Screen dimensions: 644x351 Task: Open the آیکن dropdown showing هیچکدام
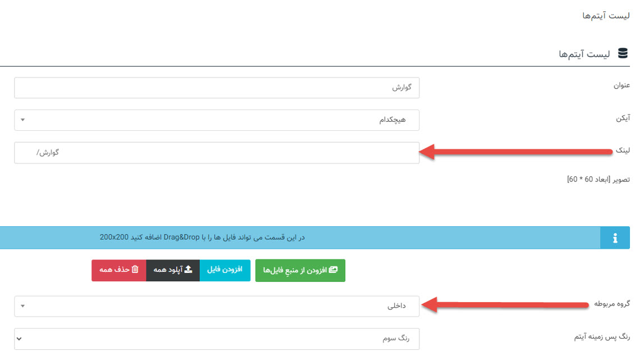pos(217,120)
